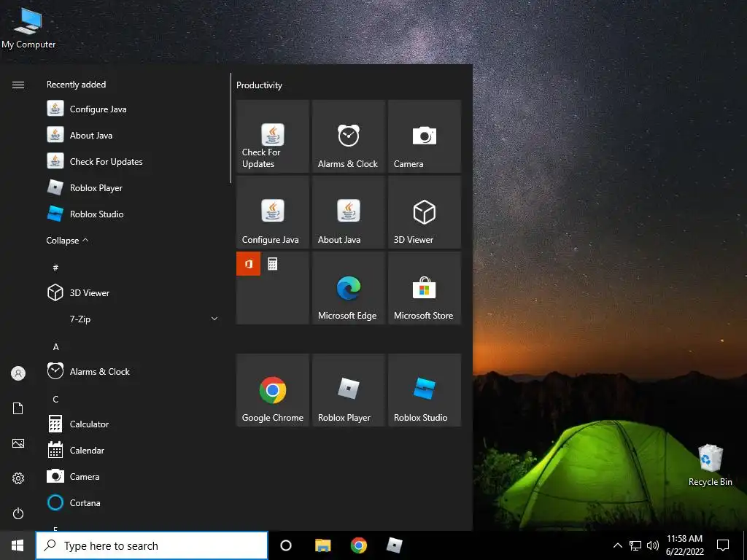Open Alarms & Clock from the app list
Screen dimensions: 747x560
pos(133,371)
